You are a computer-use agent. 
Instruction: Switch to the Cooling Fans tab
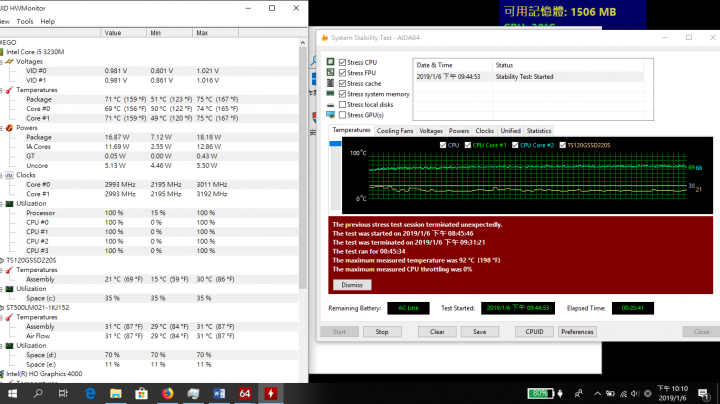[x=395, y=131]
